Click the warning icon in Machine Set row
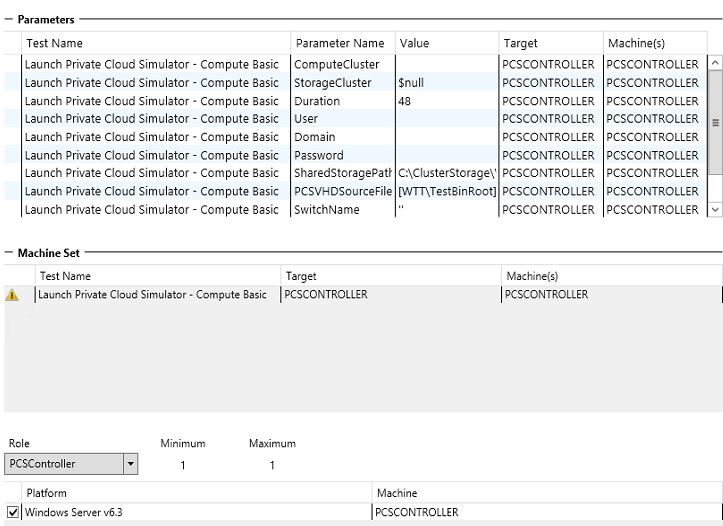 tap(12, 295)
